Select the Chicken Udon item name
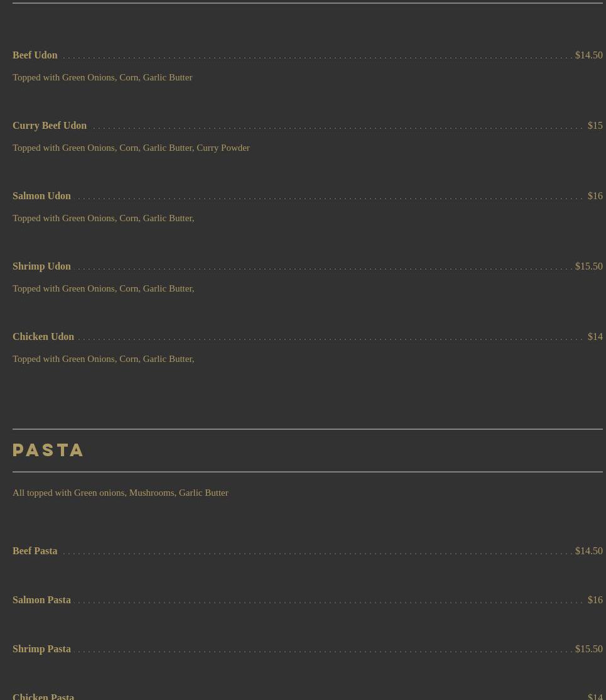This screenshot has width=606, height=700. (x=43, y=337)
